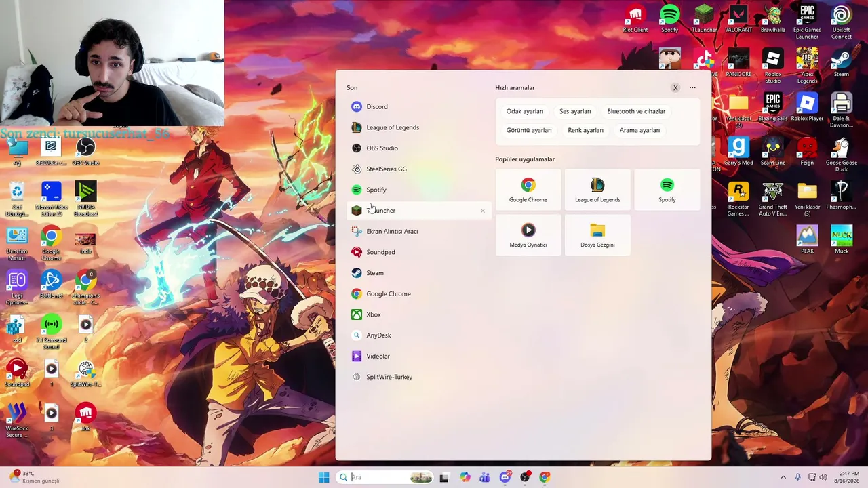This screenshot has width=868, height=488.
Task: Open AnyDesk from the recent list
Action: coord(418,335)
